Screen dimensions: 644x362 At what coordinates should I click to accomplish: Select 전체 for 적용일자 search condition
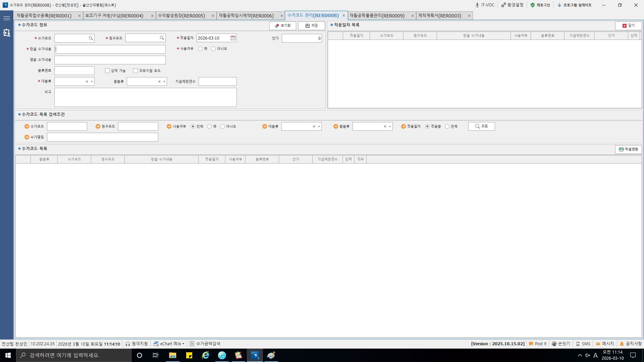coord(447,126)
